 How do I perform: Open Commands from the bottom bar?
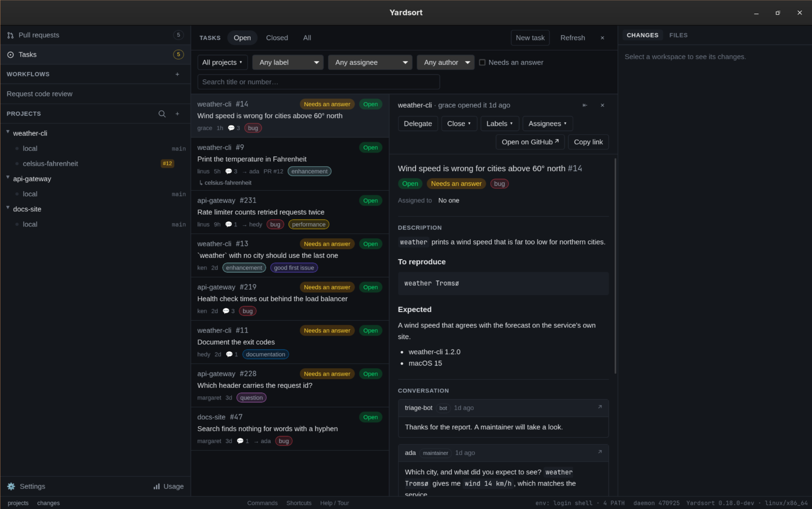[262, 503]
